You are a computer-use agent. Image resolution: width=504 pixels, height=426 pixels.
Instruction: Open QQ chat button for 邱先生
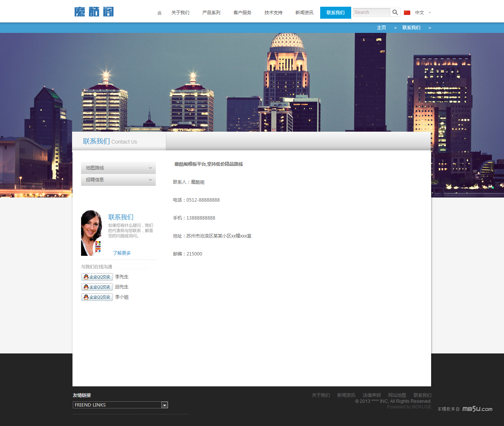tap(97, 287)
